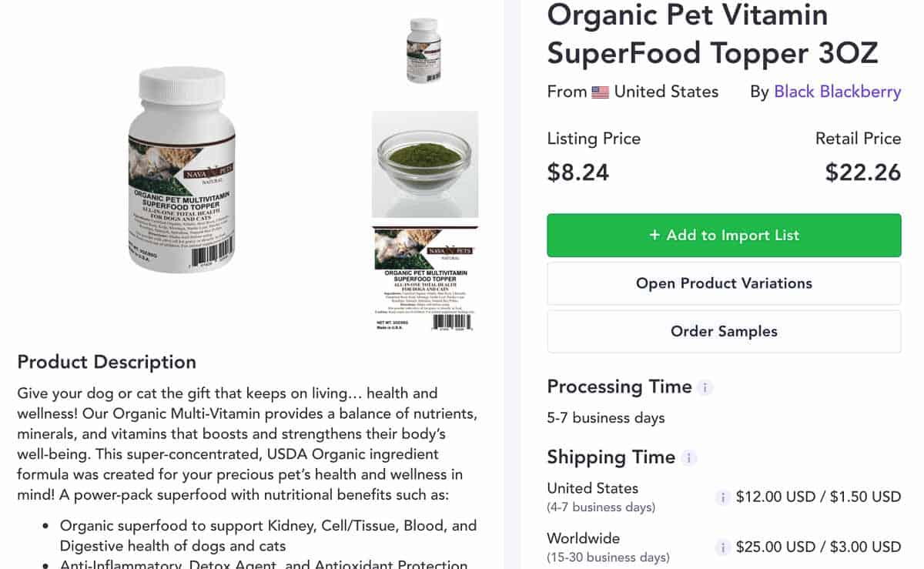924x569 pixels.
Task: Select the small white bottle thumbnail
Action: click(x=424, y=51)
